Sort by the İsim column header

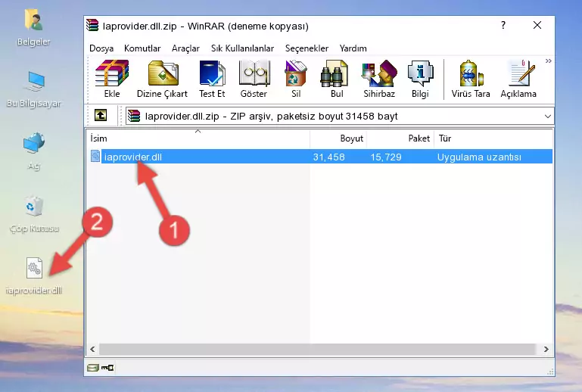tap(198, 138)
